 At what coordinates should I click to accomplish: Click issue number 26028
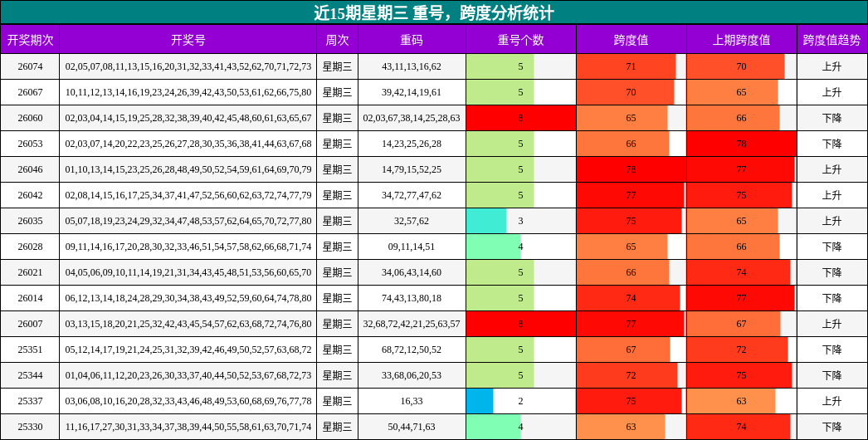coord(30,247)
